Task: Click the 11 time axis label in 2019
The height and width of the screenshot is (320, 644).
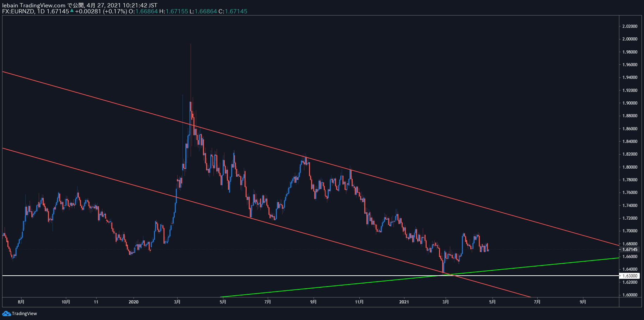Action: [x=96, y=302]
